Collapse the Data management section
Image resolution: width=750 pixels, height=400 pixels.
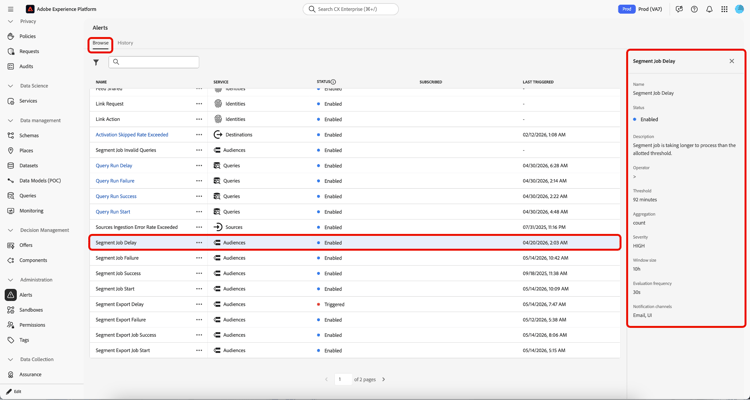pyautogui.click(x=11, y=121)
